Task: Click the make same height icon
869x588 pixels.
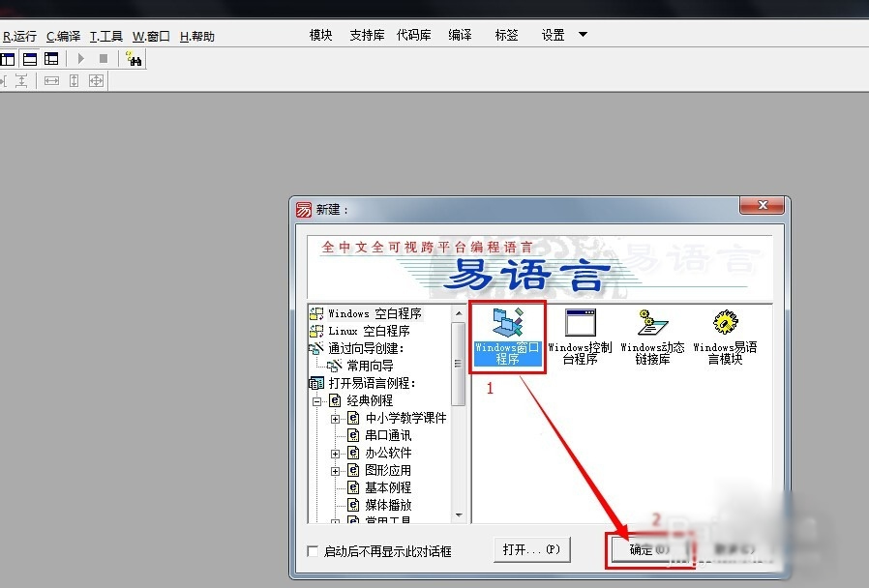Action: pyautogui.click(x=74, y=81)
